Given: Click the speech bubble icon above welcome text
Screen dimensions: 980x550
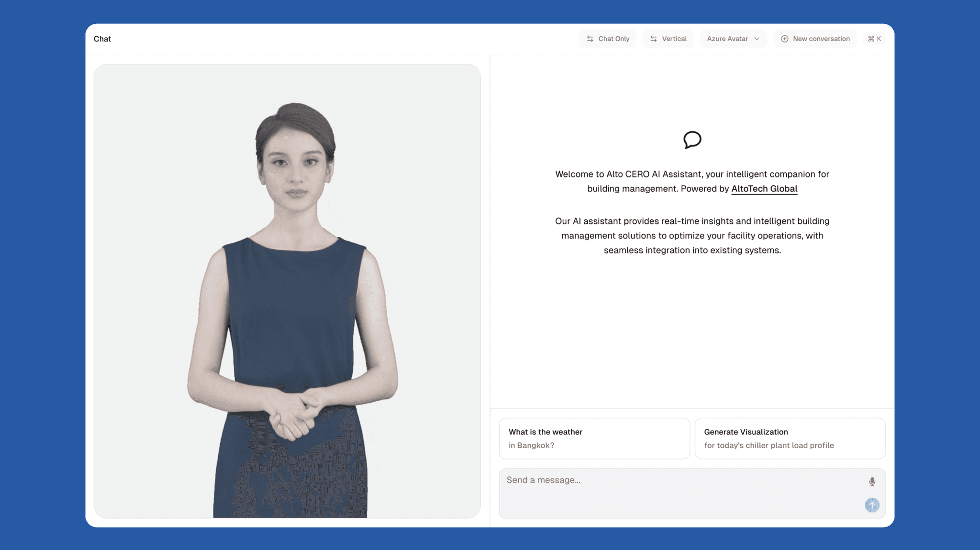Looking at the screenshot, I should coord(692,140).
